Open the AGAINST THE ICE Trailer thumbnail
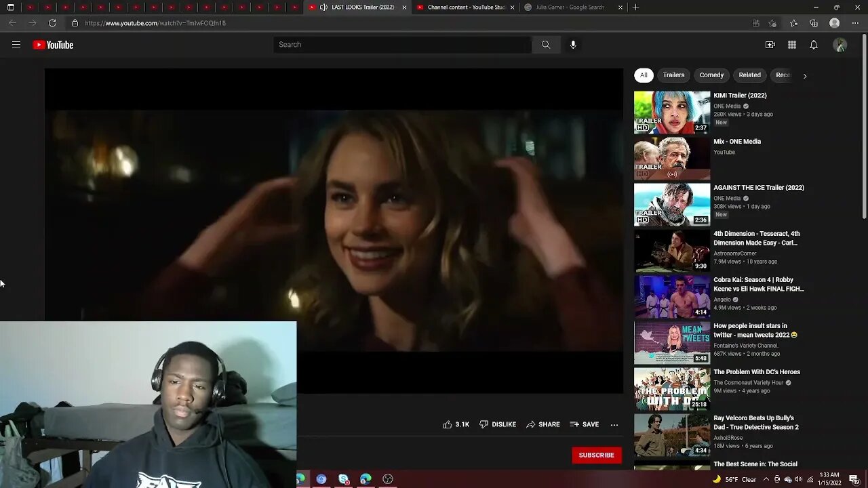 pyautogui.click(x=672, y=205)
